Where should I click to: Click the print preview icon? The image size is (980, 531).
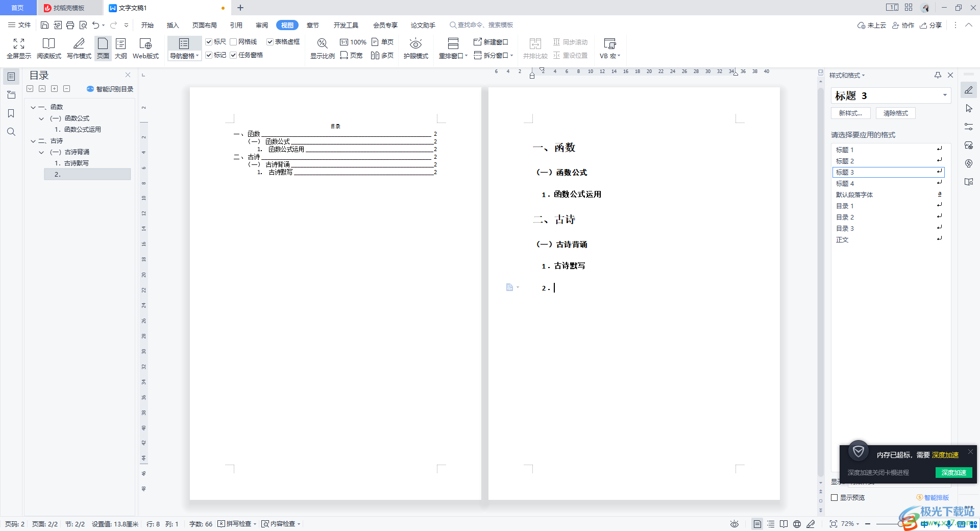[83, 25]
